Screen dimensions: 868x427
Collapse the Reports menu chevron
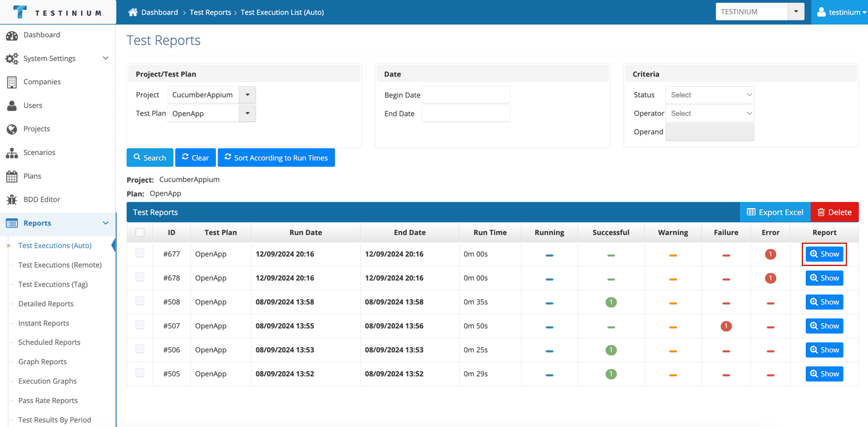(x=106, y=223)
